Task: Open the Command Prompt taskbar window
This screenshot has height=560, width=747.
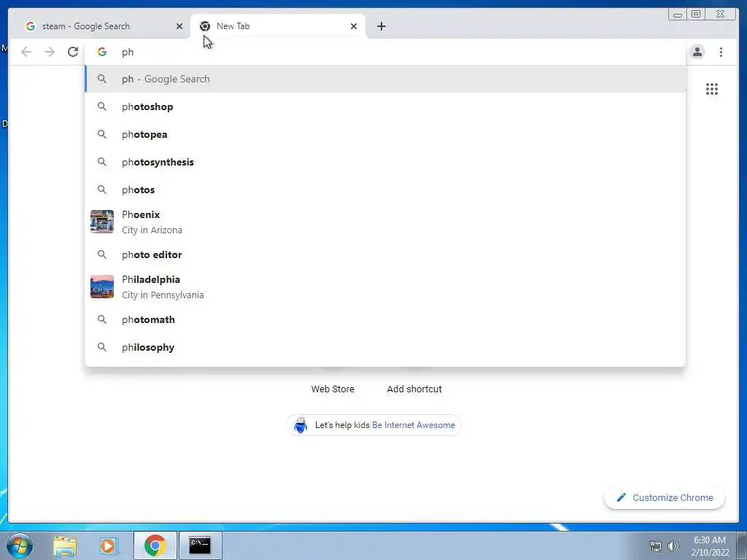Action: pos(200,545)
